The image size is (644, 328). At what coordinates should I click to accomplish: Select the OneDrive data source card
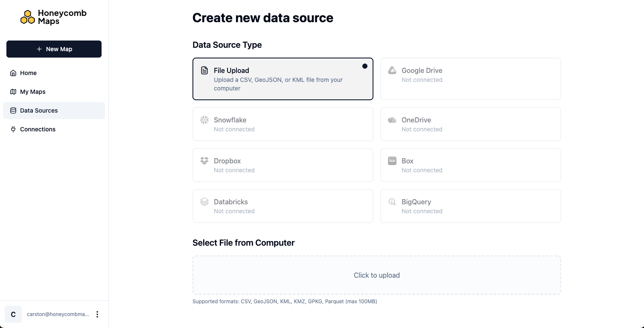click(x=470, y=124)
